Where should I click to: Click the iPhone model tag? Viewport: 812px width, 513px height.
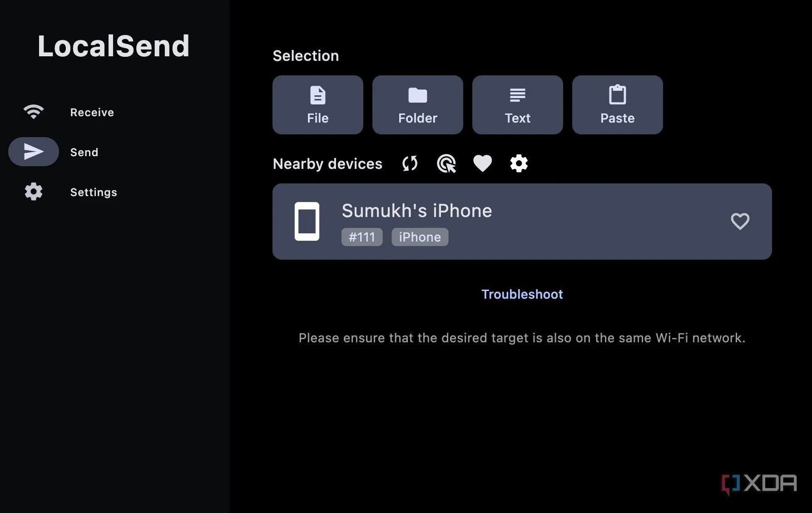click(420, 237)
